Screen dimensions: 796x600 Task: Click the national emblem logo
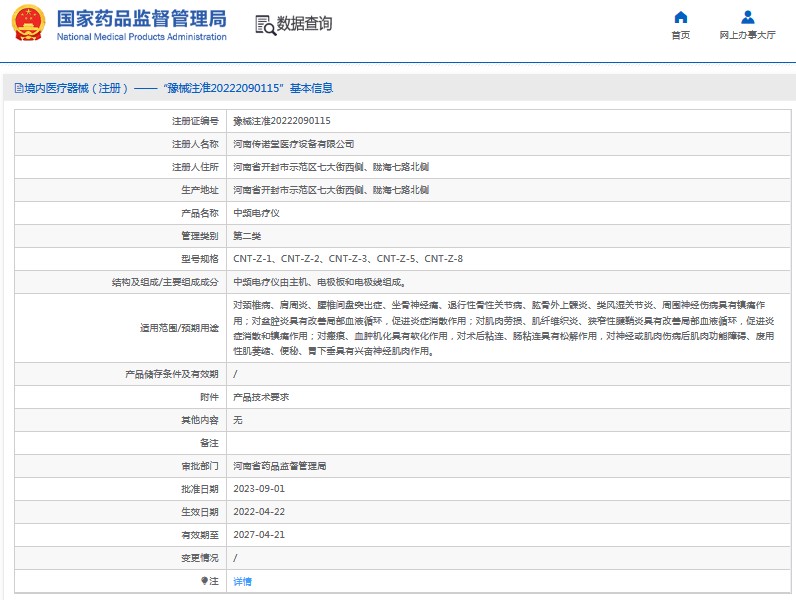click(28, 23)
